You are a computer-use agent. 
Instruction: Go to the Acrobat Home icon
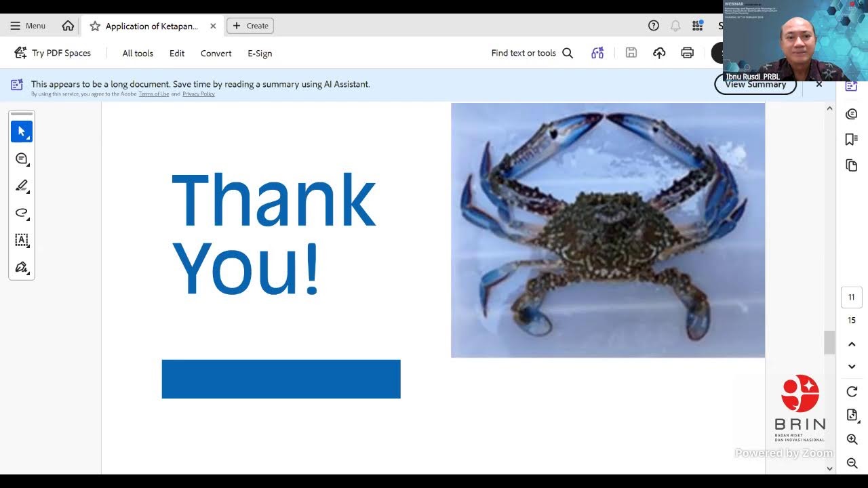click(68, 26)
